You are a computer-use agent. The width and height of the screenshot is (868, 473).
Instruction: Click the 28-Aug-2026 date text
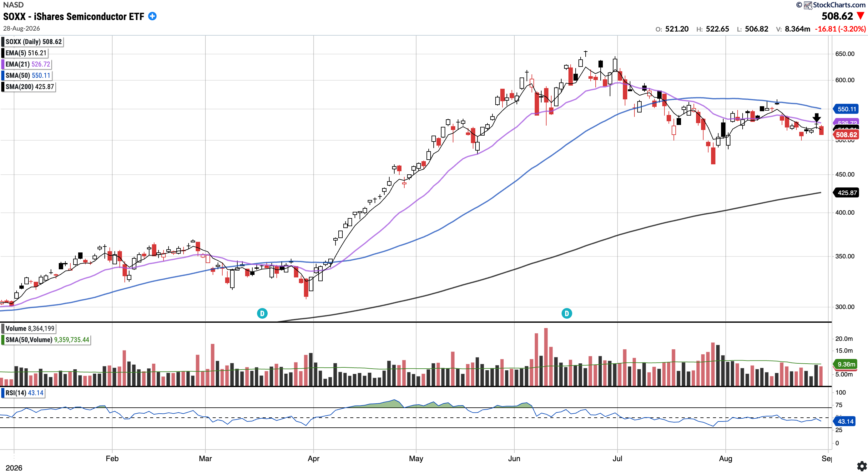[22, 29]
